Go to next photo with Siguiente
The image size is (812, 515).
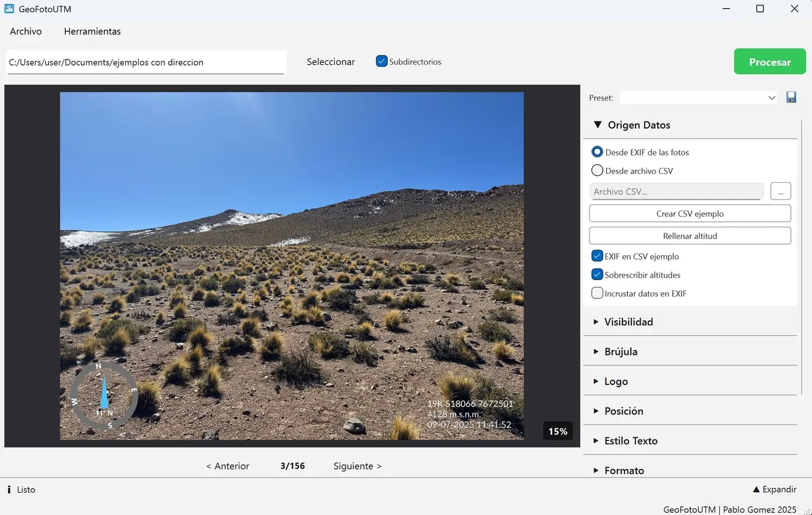[x=357, y=466]
